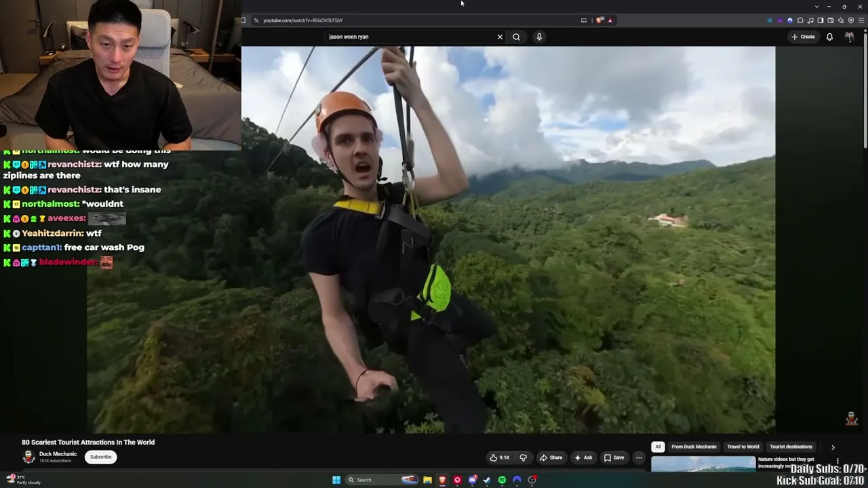Click the site settings icon beside the URL

point(256,20)
